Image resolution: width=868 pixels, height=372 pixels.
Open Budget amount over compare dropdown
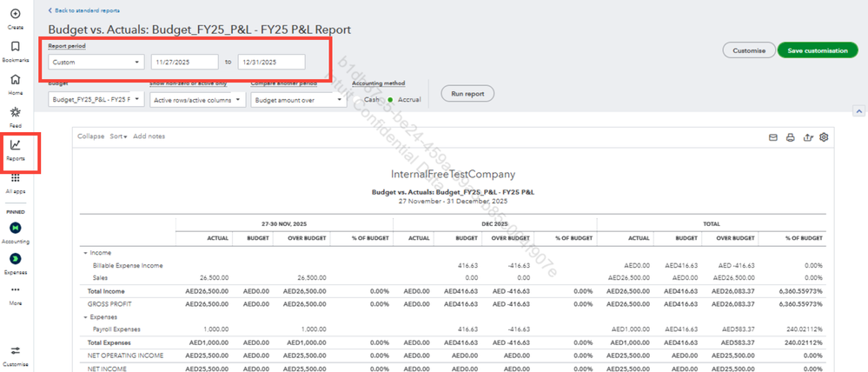click(299, 100)
